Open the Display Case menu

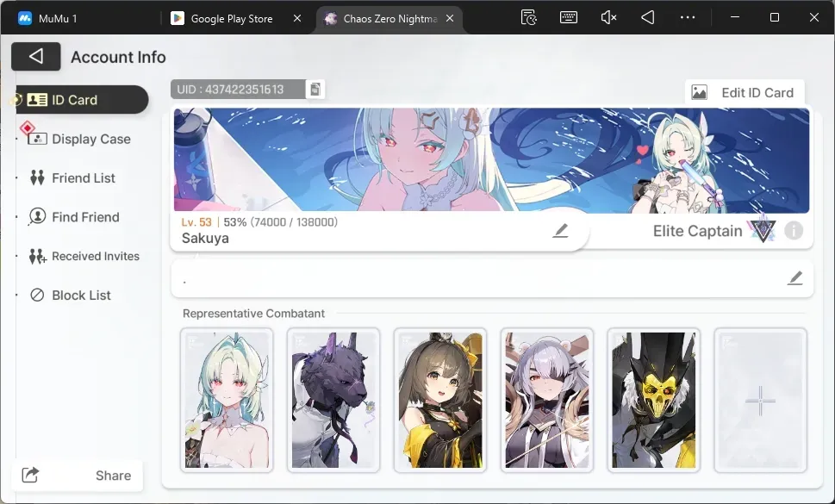tap(78, 139)
